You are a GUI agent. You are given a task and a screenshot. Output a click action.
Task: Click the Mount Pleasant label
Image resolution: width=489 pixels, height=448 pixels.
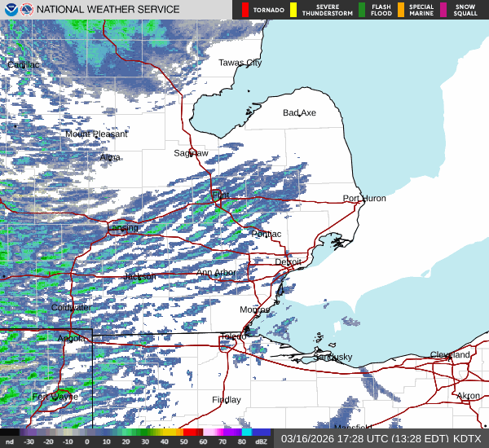(x=96, y=134)
